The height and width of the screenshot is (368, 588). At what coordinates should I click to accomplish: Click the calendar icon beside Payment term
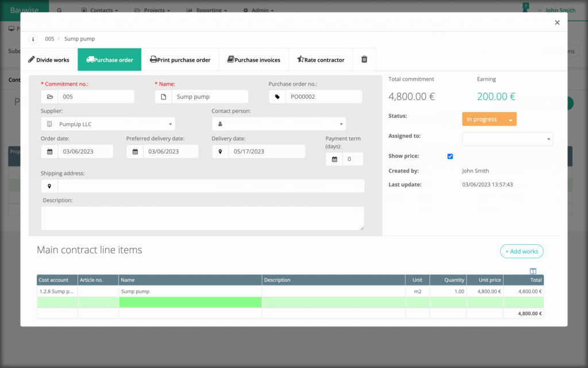(x=334, y=159)
